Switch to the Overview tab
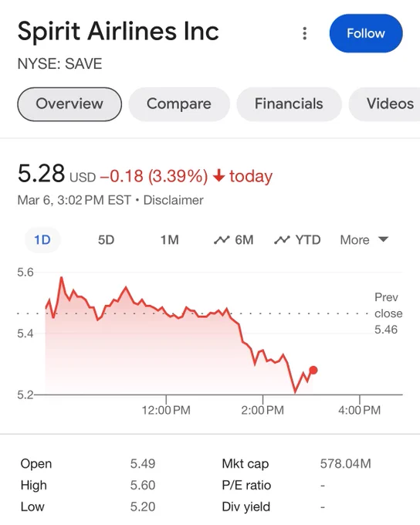This screenshot has height=525, width=420. [x=69, y=103]
